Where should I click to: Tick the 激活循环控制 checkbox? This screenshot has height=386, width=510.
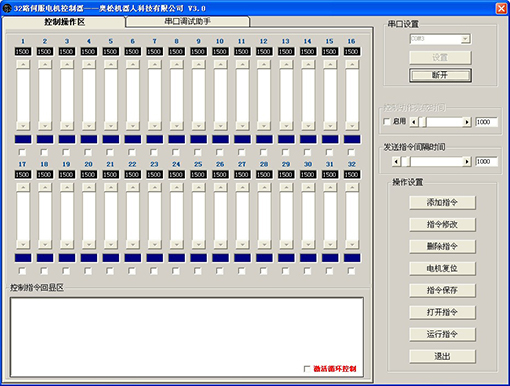pos(307,369)
